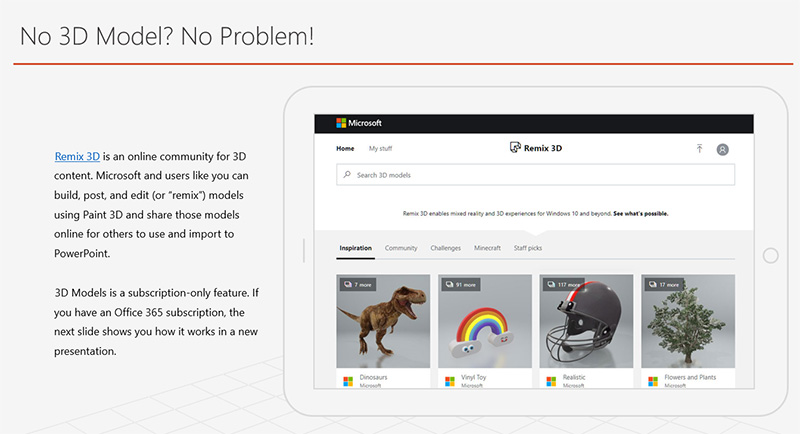Click the Remix 3D logo icon
Image resolution: width=800 pixels, height=434 pixels.
(x=515, y=147)
